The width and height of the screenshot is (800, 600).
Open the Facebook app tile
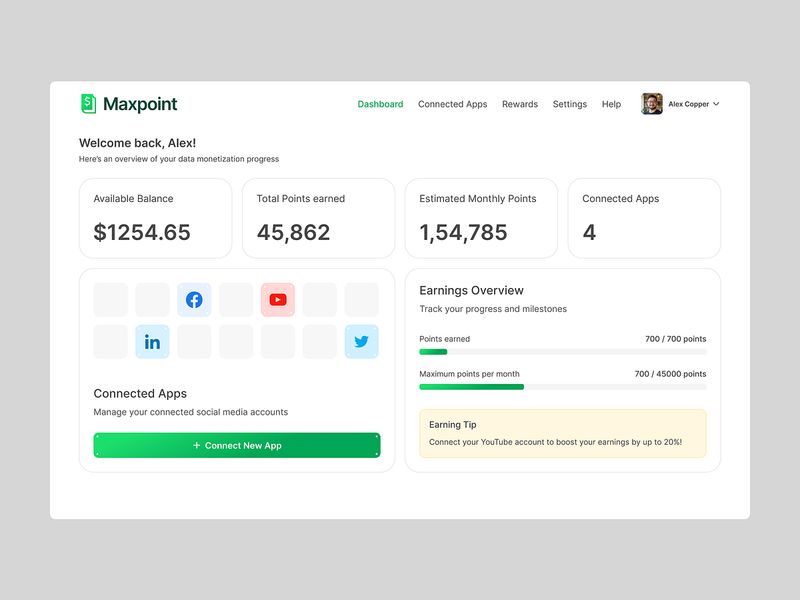point(194,299)
